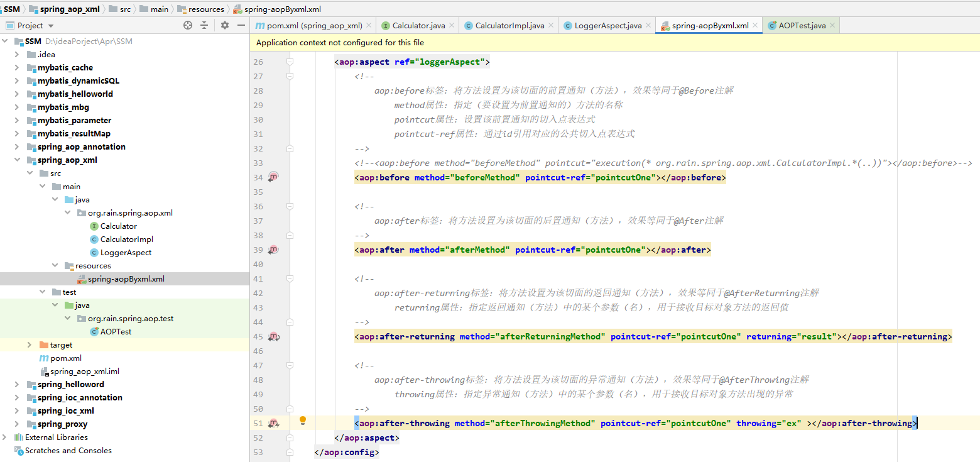This screenshot has width=980, height=462.
Task: Expand the mybatis_dynamicSQL module
Action: pos(17,81)
